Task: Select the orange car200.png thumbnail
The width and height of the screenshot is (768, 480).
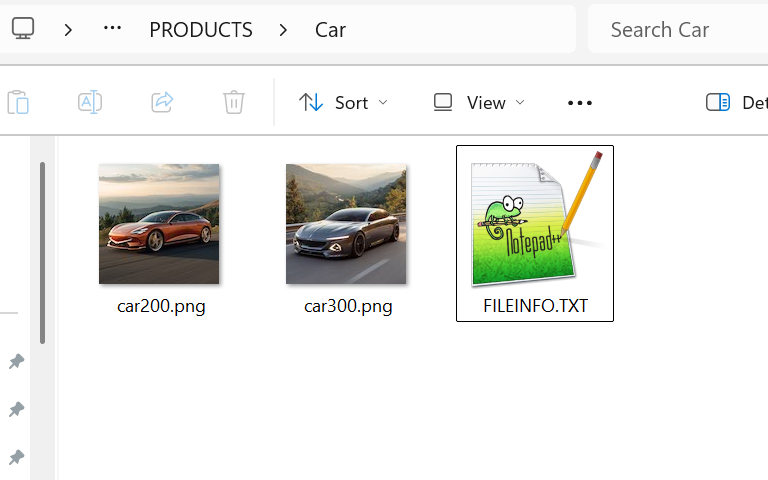Action: pyautogui.click(x=160, y=224)
